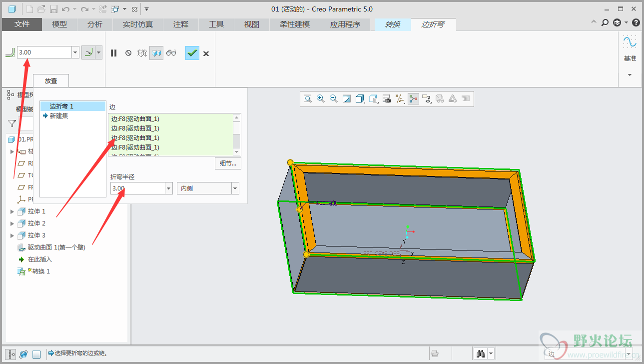This screenshot has height=364, width=644.
Task: Click the edge list vertical scrollbar
Action: (x=237, y=134)
